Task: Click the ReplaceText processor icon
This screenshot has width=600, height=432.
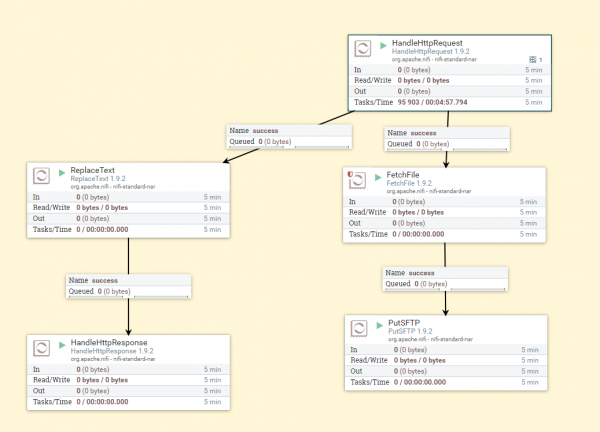Action: point(43,176)
